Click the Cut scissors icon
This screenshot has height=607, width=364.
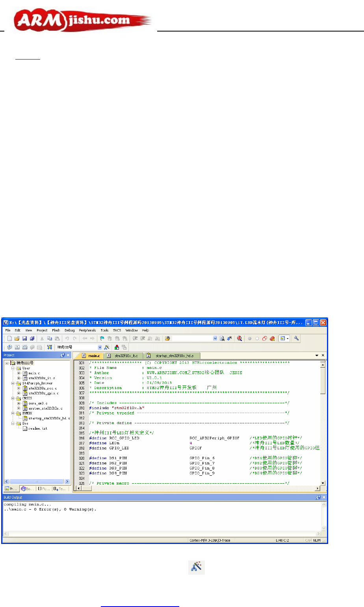click(42, 338)
